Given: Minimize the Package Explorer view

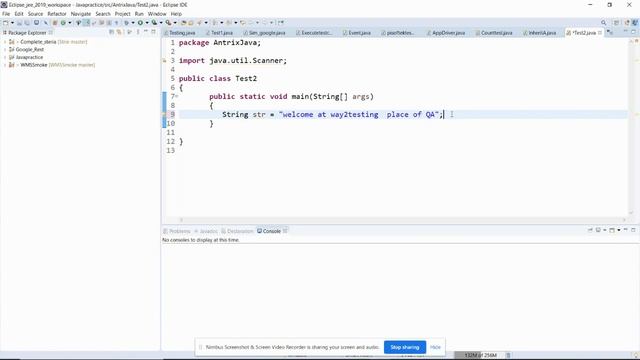Looking at the screenshot, I should 146,32.
